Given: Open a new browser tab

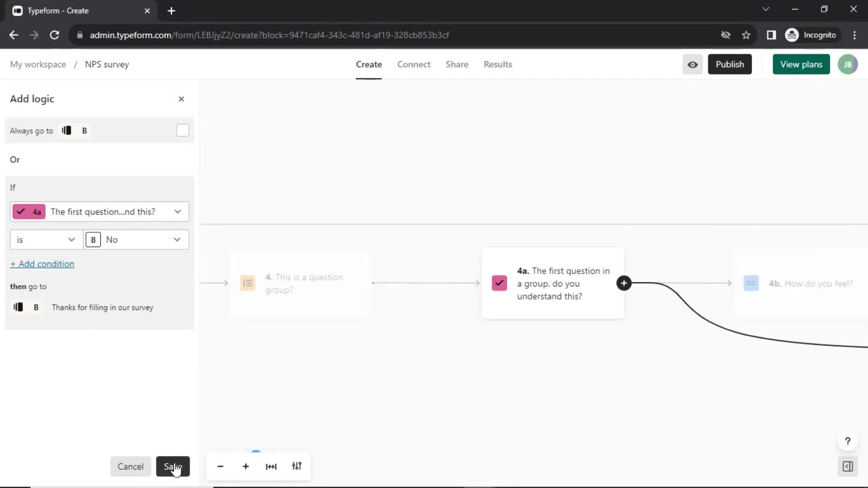Looking at the screenshot, I should pyautogui.click(x=171, y=11).
